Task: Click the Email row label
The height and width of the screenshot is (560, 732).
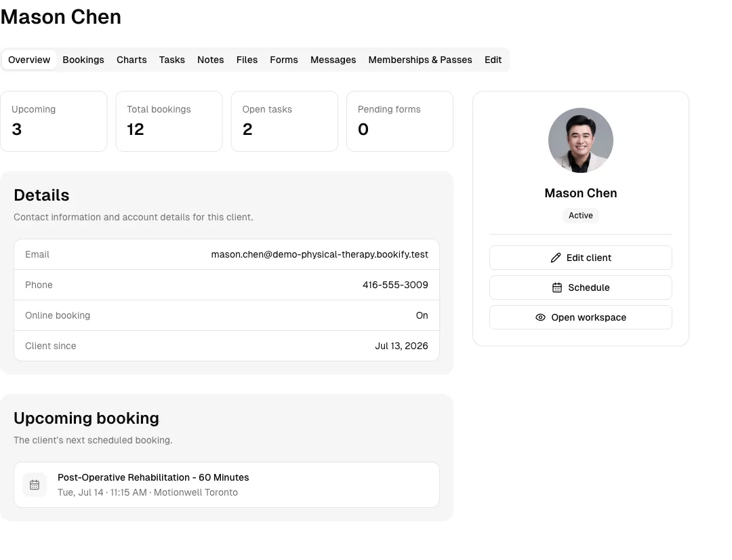Action: tap(37, 254)
